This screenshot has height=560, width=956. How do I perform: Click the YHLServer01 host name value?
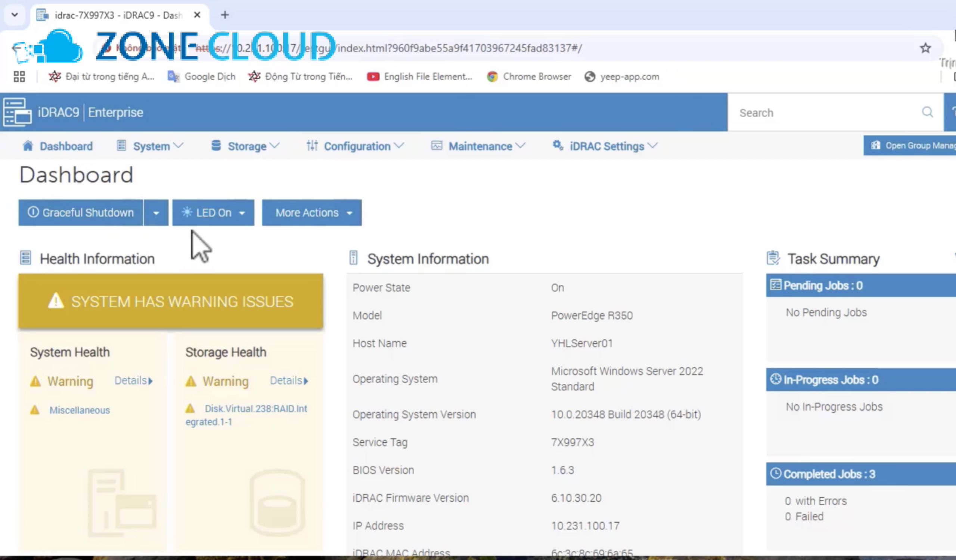click(581, 343)
